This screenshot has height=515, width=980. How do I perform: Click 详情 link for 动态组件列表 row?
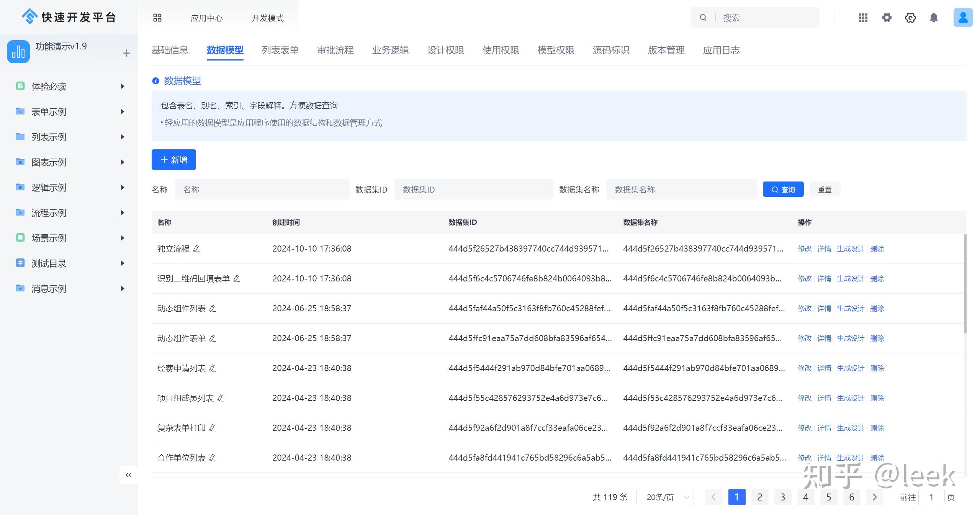coord(824,309)
